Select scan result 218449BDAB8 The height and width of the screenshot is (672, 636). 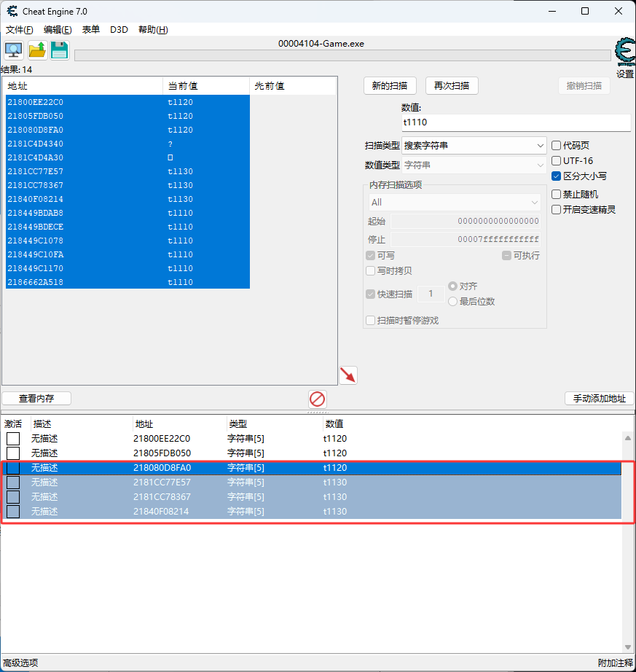[127, 213]
